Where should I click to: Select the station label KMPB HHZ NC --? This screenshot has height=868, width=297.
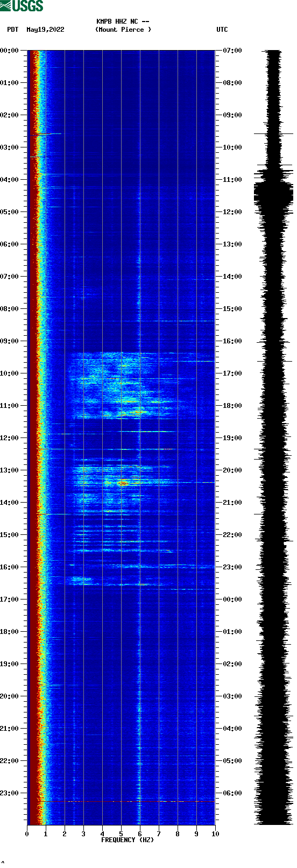point(123,22)
